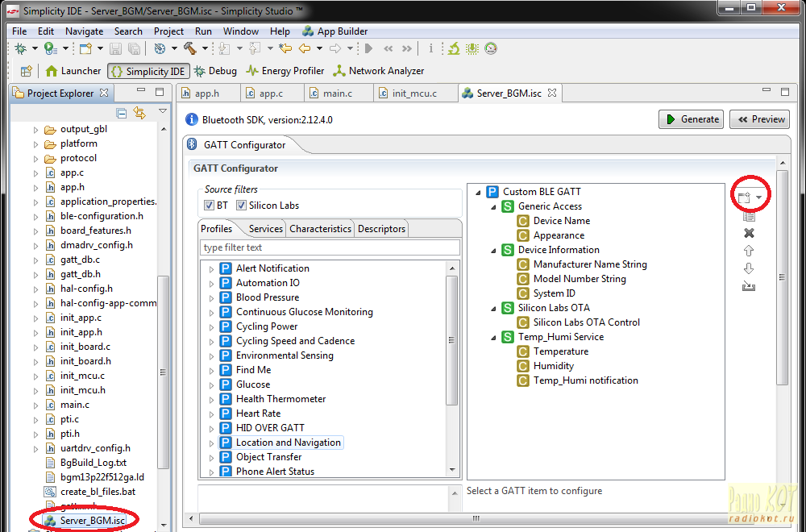
Task: Close the Server_BGM.isc editor tab
Action: 553,93
